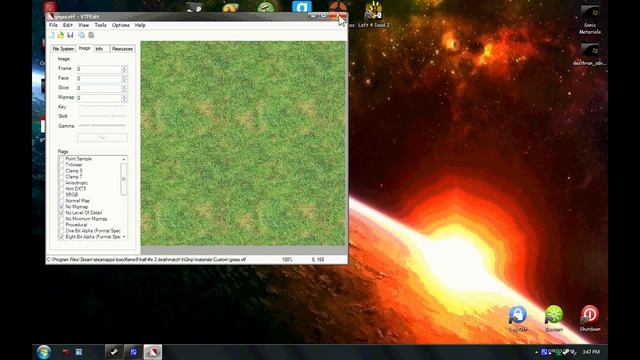
Task: Toggle the No Minimum Mipmap flag
Action: click(x=62, y=219)
